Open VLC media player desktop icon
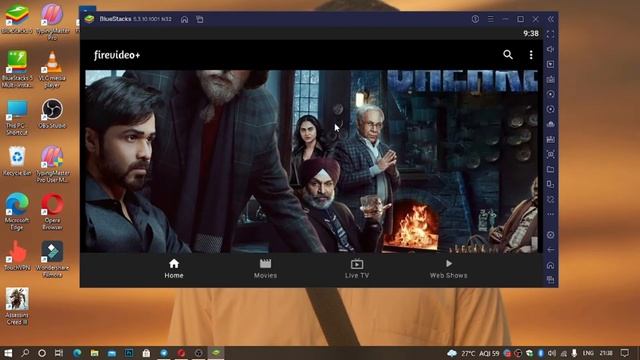 coord(52,69)
